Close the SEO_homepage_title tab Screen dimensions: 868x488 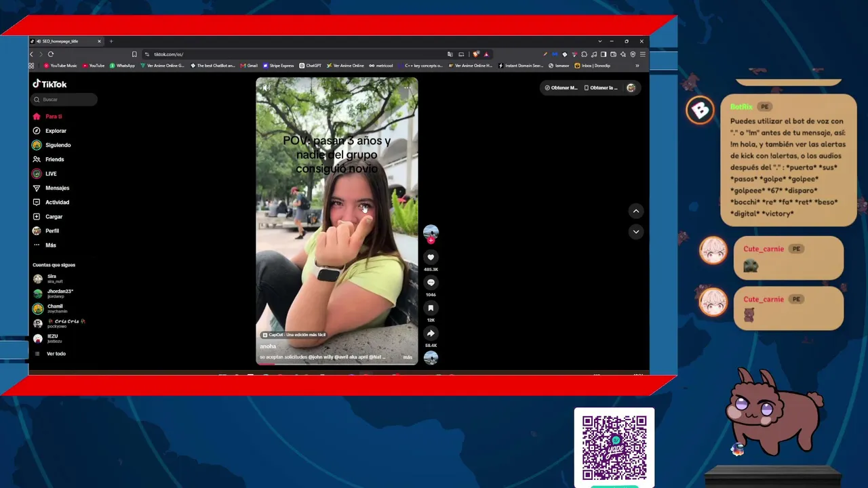coord(99,41)
